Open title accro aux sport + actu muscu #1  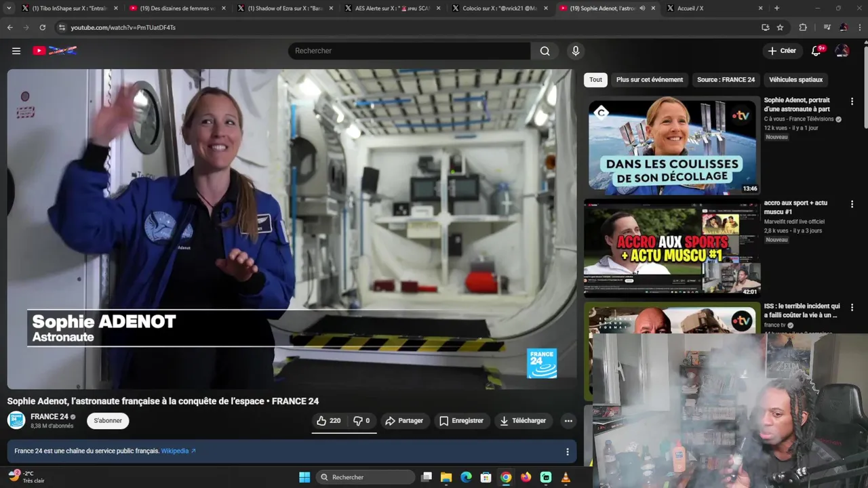point(795,207)
